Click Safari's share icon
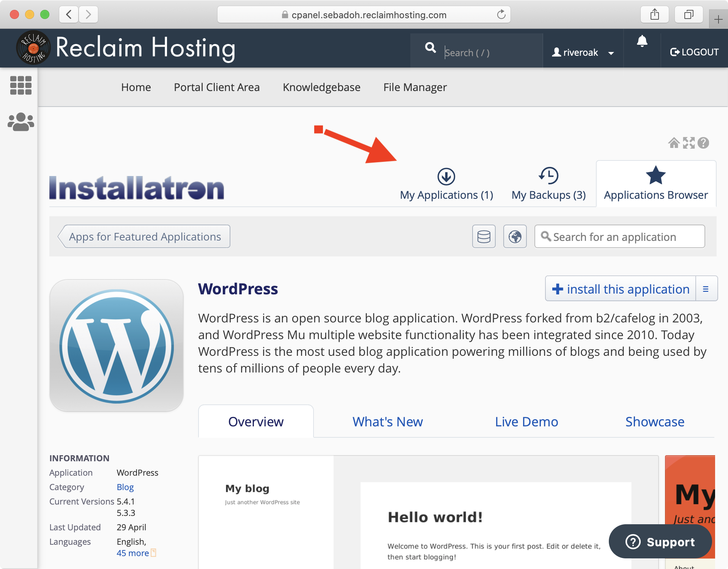728x569 pixels. [654, 15]
